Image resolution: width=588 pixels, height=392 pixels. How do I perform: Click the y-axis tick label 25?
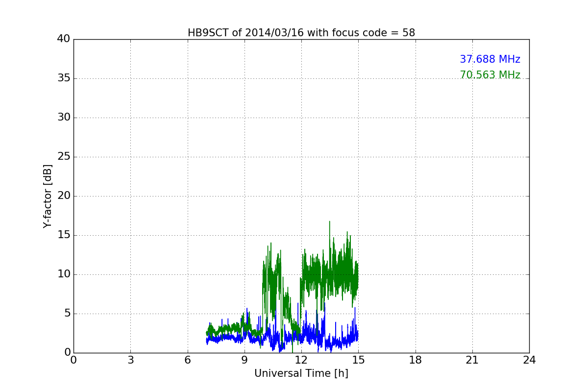[64, 157]
